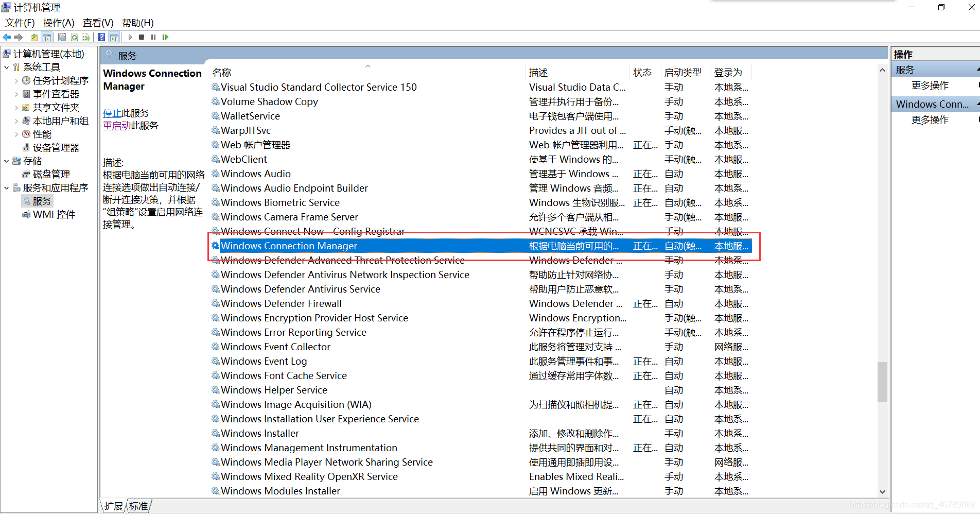Click the Start service play button
980x514 pixels.
pos(130,37)
